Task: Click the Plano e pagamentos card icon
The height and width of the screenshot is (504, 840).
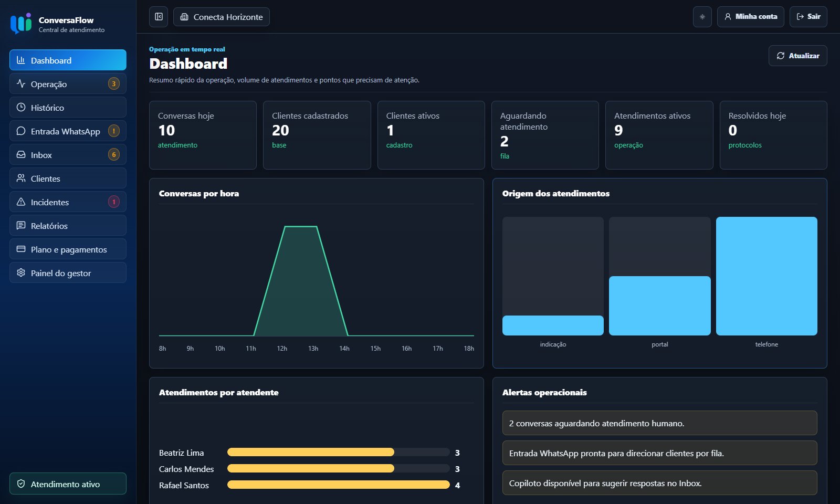Action: tap(21, 249)
